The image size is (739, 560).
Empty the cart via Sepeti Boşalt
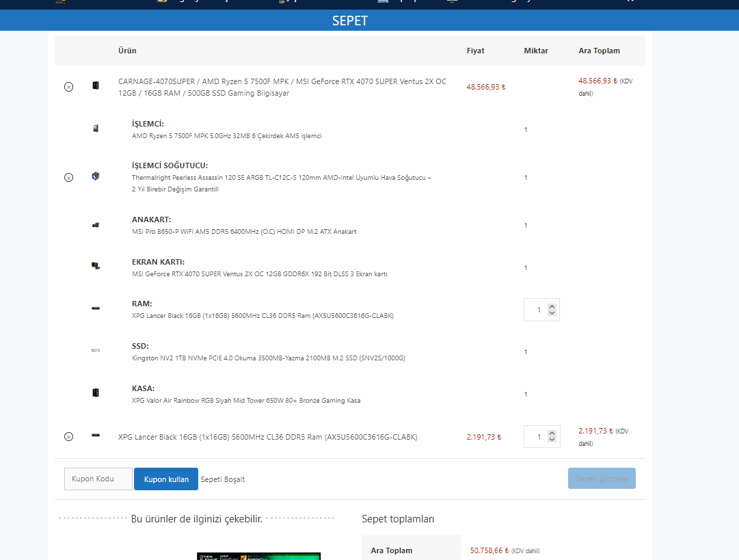(x=222, y=479)
